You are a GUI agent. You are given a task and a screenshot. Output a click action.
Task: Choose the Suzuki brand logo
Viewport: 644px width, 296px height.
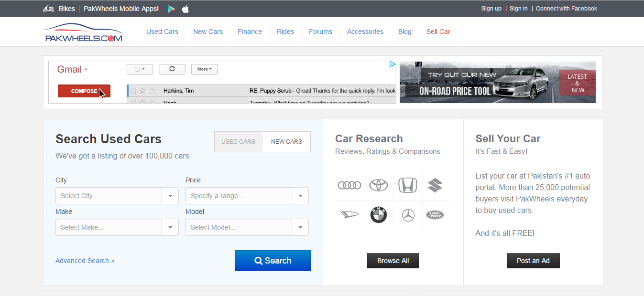[435, 185]
